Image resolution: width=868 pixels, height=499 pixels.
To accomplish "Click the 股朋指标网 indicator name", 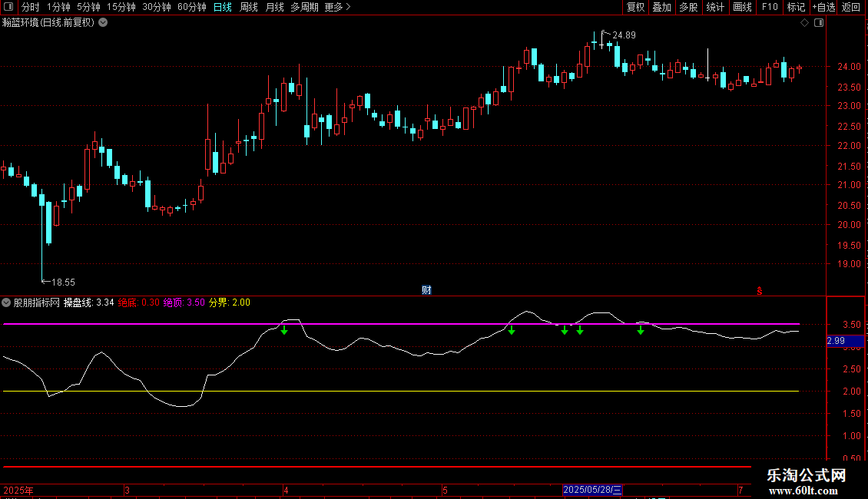I will (37, 302).
